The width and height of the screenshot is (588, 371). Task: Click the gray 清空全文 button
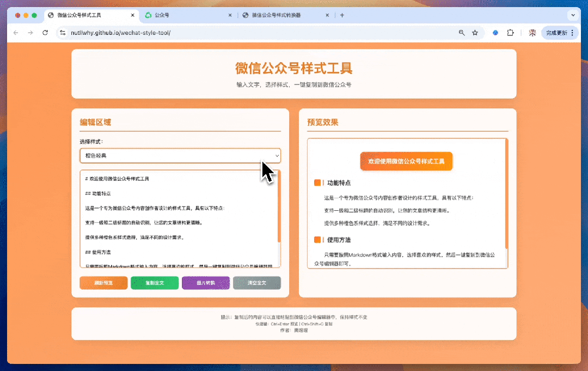pyautogui.click(x=257, y=283)
